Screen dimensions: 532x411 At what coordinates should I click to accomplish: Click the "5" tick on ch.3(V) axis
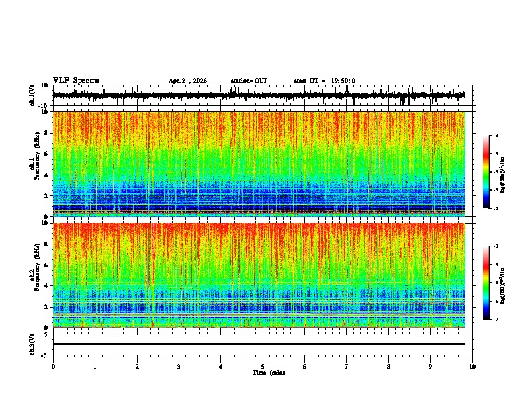[x=46, y=334]
